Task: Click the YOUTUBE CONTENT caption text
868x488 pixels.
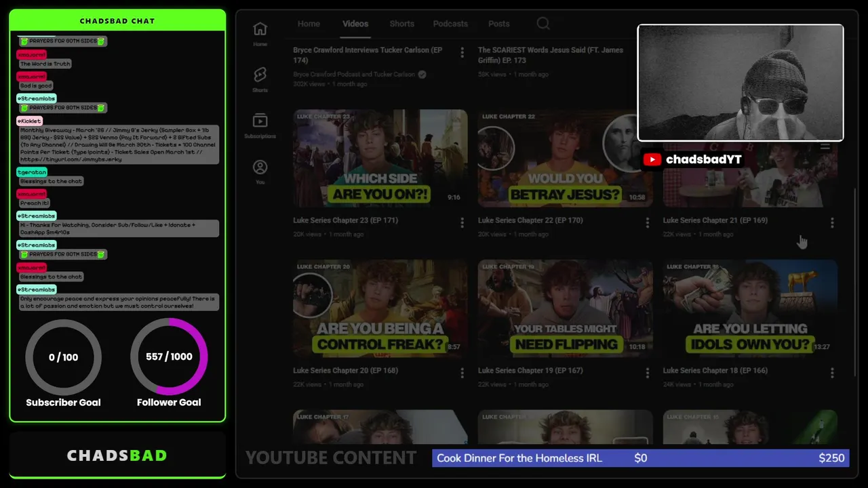Action: [330, 458]
